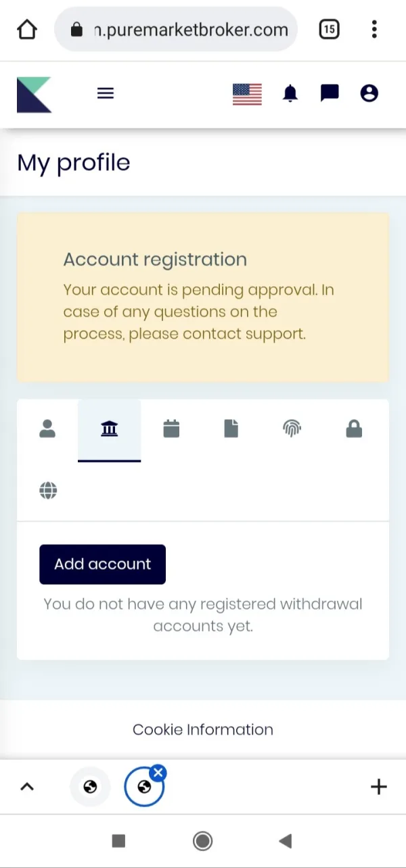Switch to the personal details tab
Viewport: 406px width, 868px height.
tap(47, 429)
